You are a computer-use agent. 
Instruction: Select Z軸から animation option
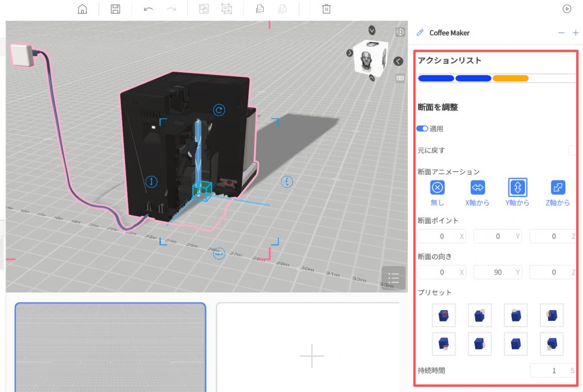[x=558, y=188]
